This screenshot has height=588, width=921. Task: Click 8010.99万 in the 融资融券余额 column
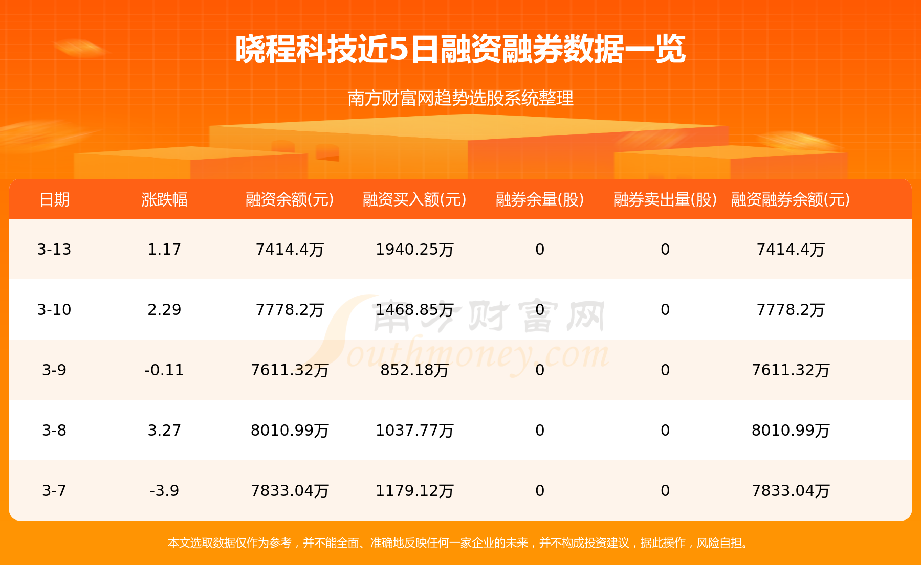point(791,430)
